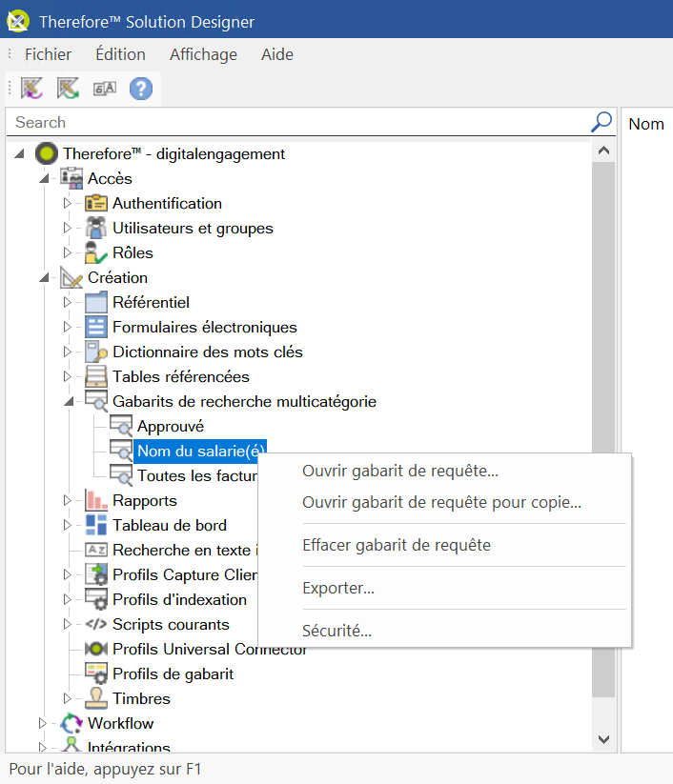The height and width of the screenshot is (784, 673).
Task: Click the search magnifier icon
Action: (x=602, y=122)
